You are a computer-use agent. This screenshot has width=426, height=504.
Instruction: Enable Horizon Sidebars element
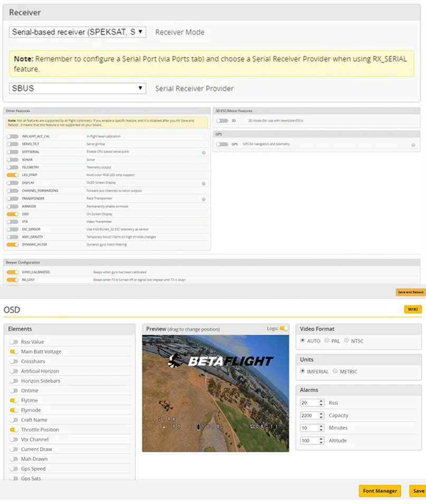[x=14, y=381]
